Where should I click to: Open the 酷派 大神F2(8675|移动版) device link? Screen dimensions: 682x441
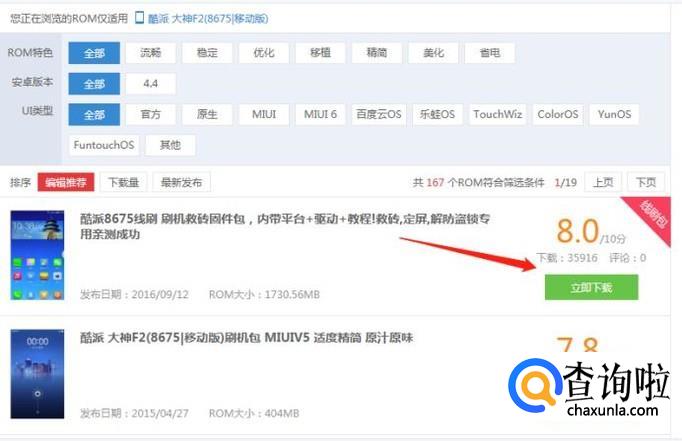[208, 19]
